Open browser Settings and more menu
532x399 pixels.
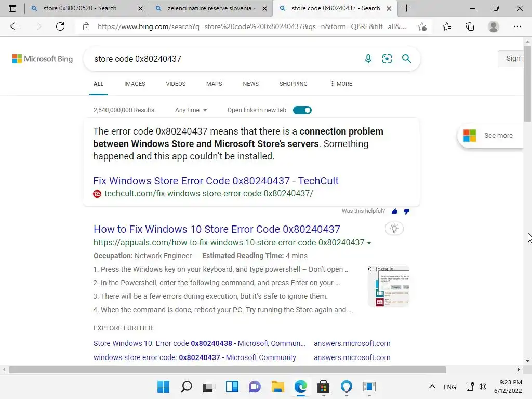click(x=517, y=26)
